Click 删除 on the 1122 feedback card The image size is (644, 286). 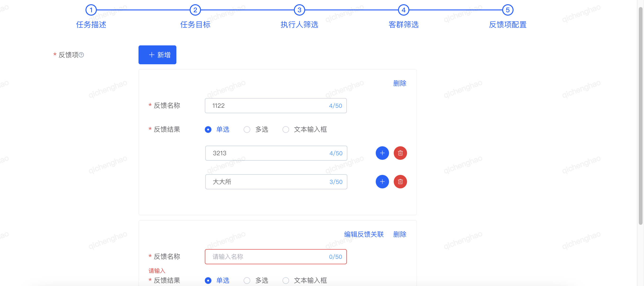pos(399,83)
